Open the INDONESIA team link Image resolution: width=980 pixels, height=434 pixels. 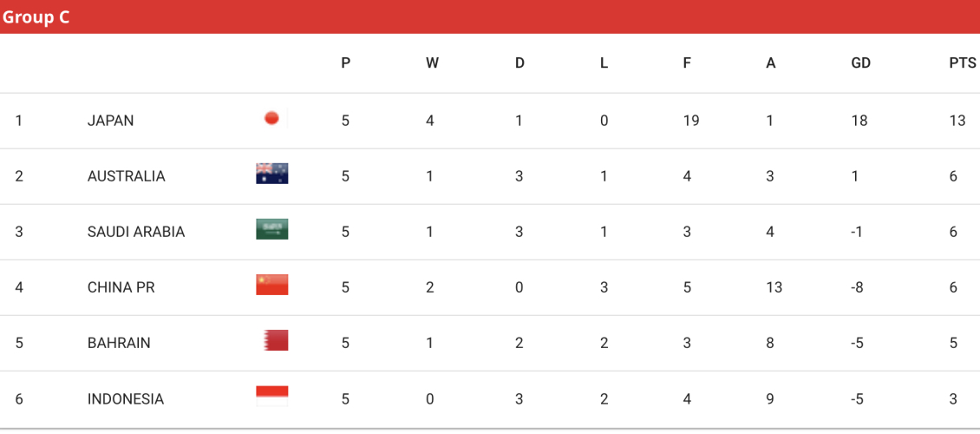coord(126,399)
